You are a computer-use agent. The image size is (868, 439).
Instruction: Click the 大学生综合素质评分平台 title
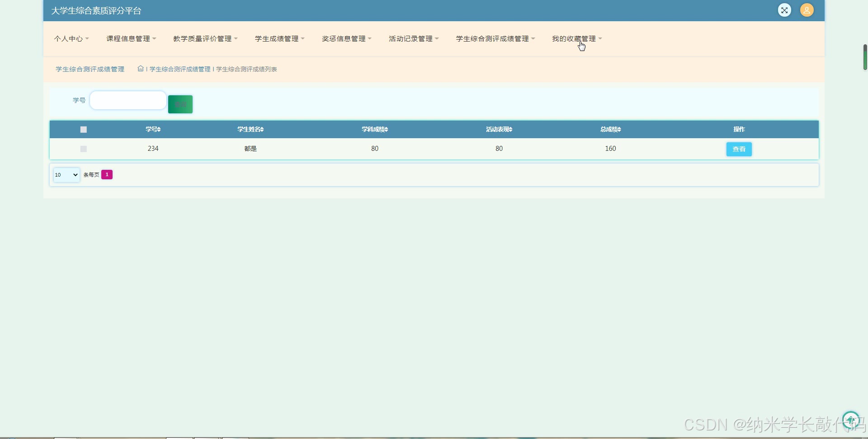point(96,11)
